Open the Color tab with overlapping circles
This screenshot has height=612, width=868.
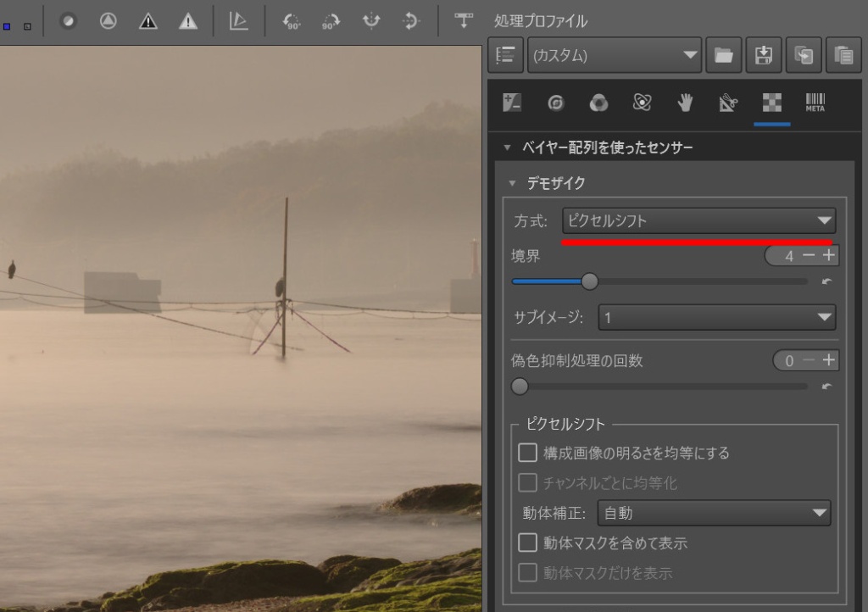click(598, 103)
